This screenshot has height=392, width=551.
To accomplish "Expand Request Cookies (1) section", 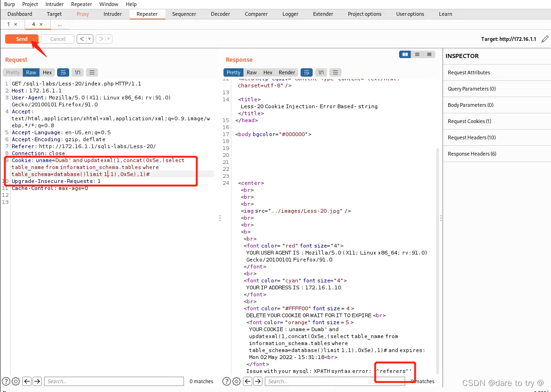I will (x=497, y=121).
